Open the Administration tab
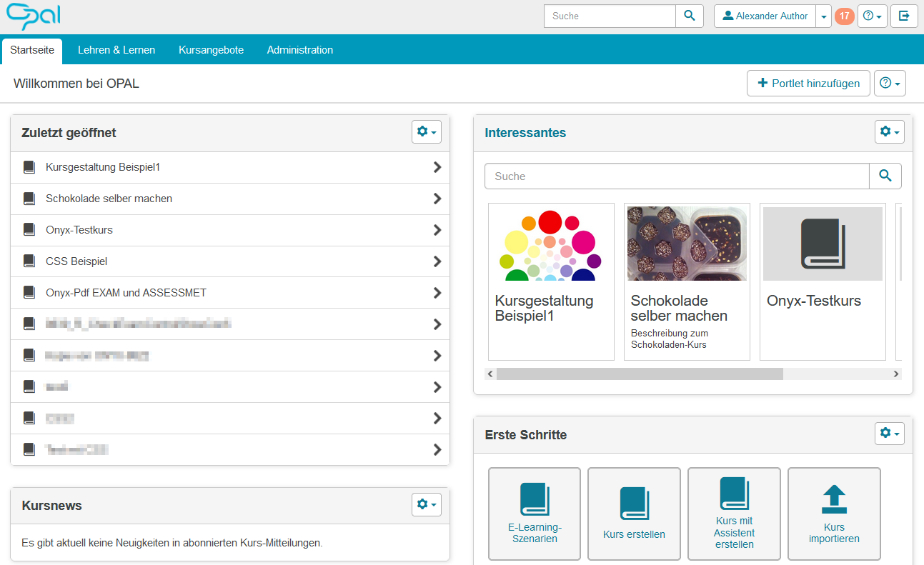Screen dimensions: 924x565 tap(299, 50)
